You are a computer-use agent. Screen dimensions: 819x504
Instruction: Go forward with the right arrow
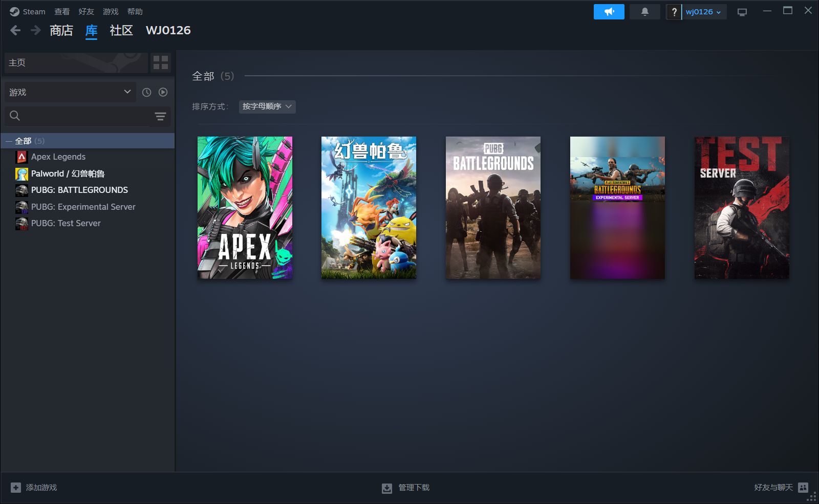tap(35, 31)
